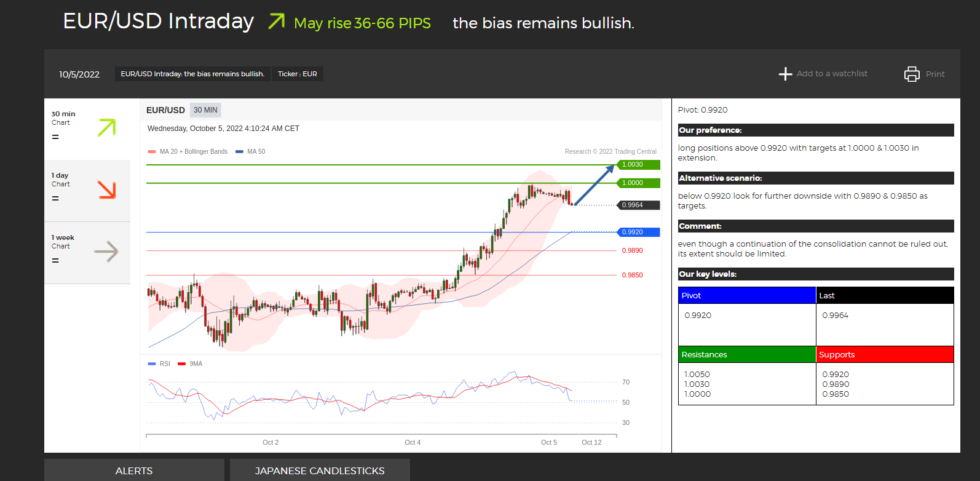
Task: Click the green up arrow on 30 min chart
Action: (x=106, y=128)
